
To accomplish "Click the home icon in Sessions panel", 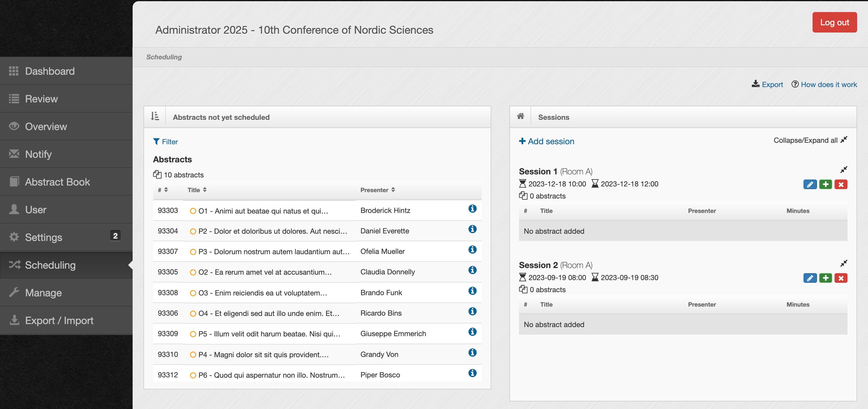I will [x=520, y=117].
